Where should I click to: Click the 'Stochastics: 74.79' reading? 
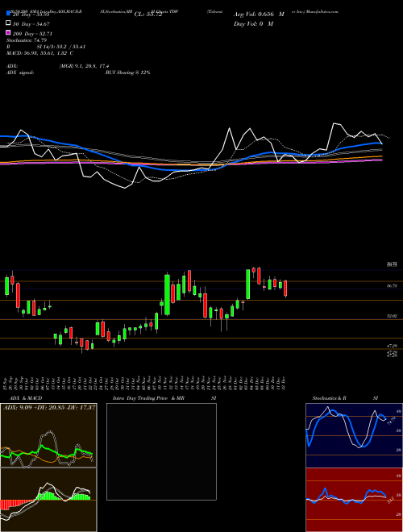[27, 40]
